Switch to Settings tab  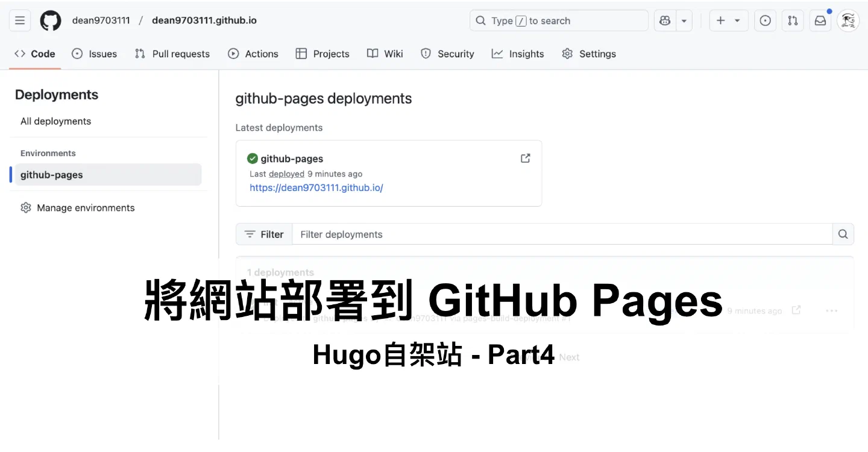click(x=589, y=54)
